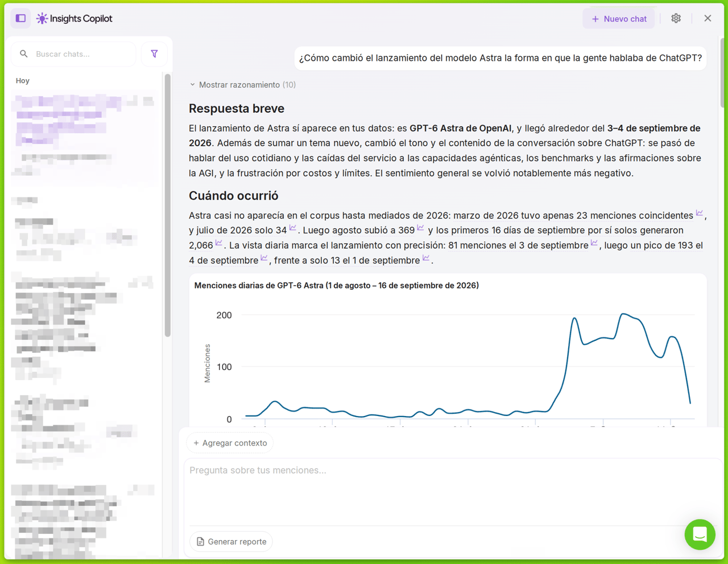This screenshot has width=728, height=564.
Task: Click Agregar contexto button
Action: (x=230, y=443)
